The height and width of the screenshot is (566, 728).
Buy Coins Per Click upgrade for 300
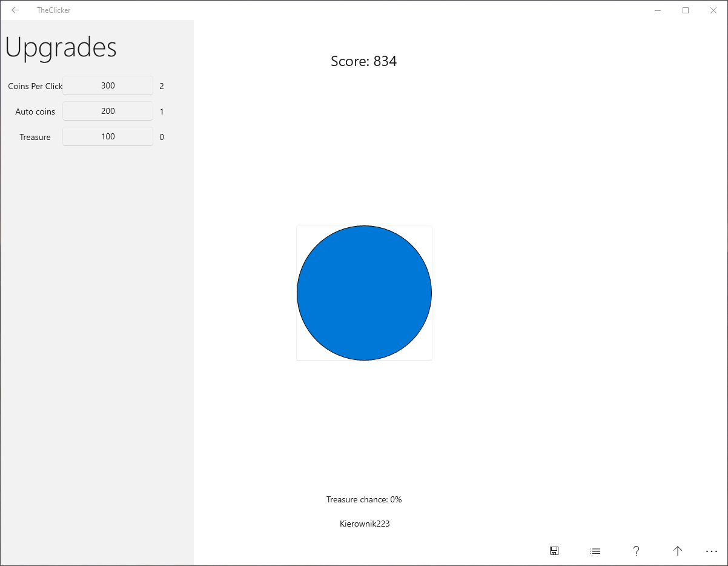click(108, 85)
